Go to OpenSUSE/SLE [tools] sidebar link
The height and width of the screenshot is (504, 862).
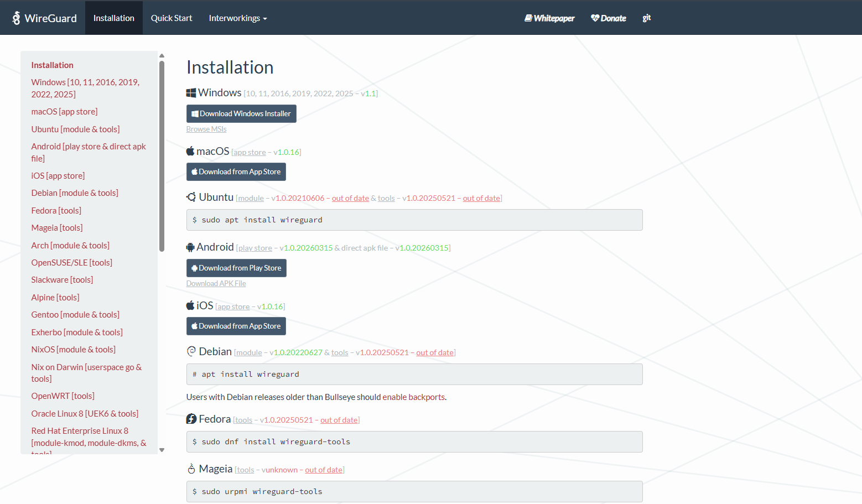coord(72,263)
